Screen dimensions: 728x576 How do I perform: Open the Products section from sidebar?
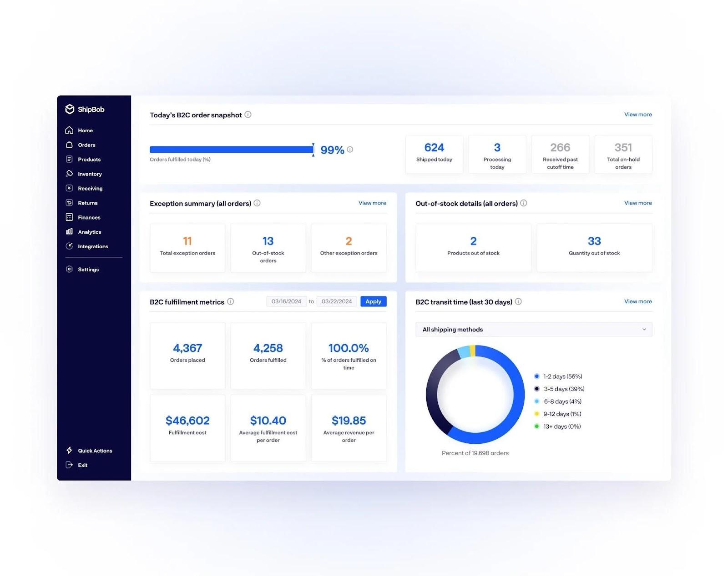pyautogui.click(x=69, y=159)
